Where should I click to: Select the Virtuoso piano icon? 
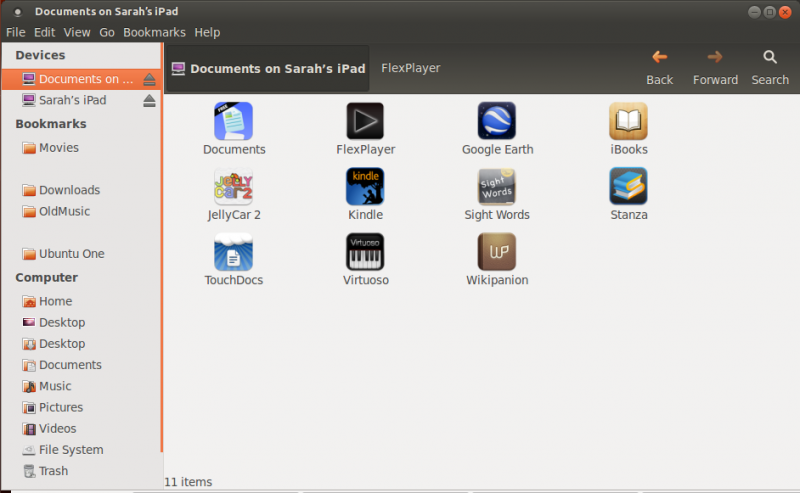[365, 252]
